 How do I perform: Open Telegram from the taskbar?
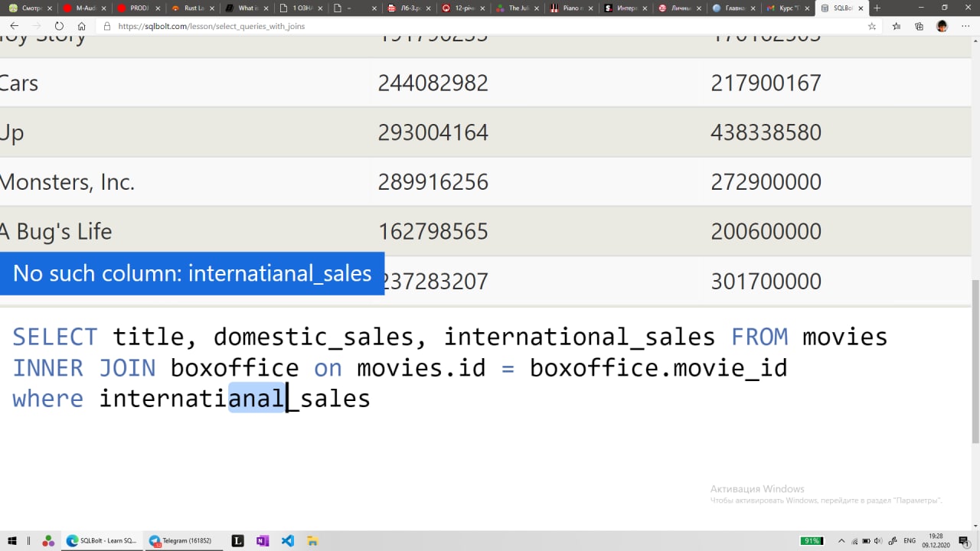tap(181, 540)
